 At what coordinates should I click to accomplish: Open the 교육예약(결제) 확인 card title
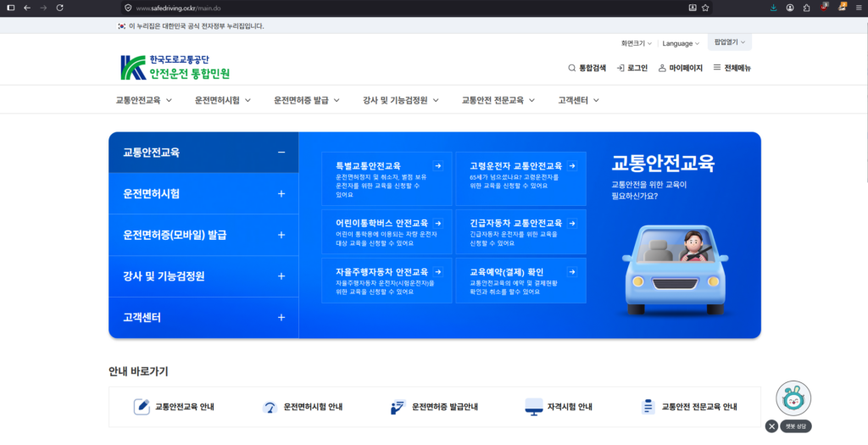(507, 272)
